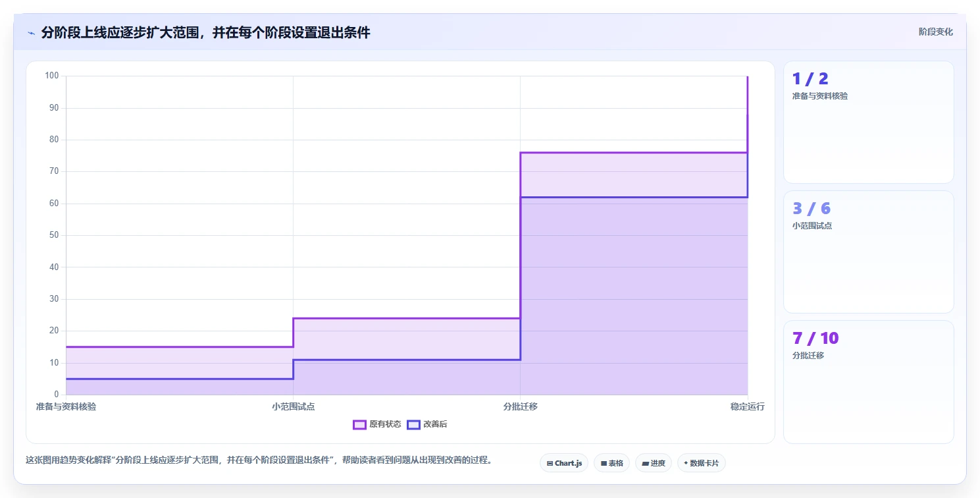This screenshot has width=980, height=498.
Task: Click the 稳定运行 x-axis label
Action: pyautogui.click(x=748, y=406)
